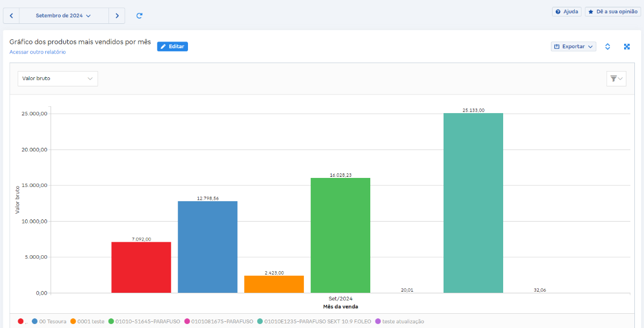Open 'Acessar outro relatório' link

pyautogui.click(x=37, y=52)
